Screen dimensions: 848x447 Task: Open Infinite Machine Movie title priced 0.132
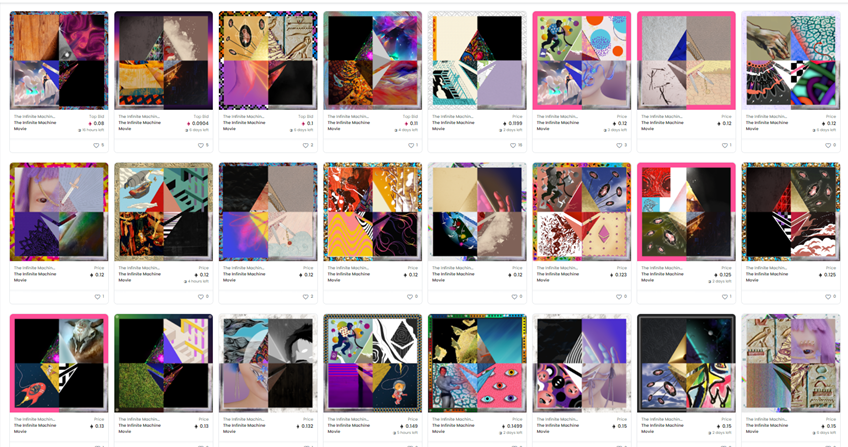[x=244, y=428]
